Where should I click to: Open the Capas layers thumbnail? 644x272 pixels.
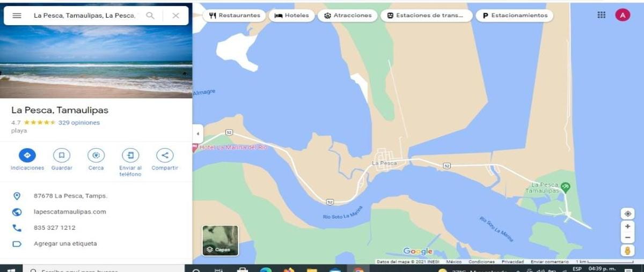[x=220, y=240]
